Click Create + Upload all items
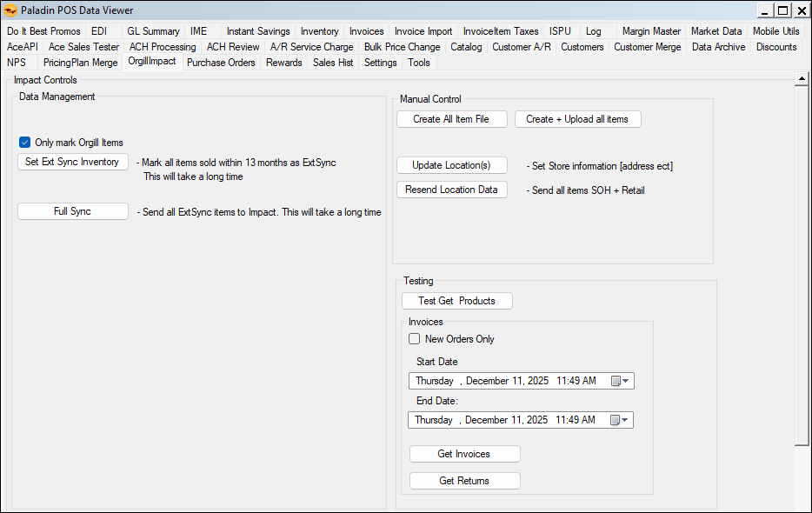The image size is (812, 513). [577, 119]
